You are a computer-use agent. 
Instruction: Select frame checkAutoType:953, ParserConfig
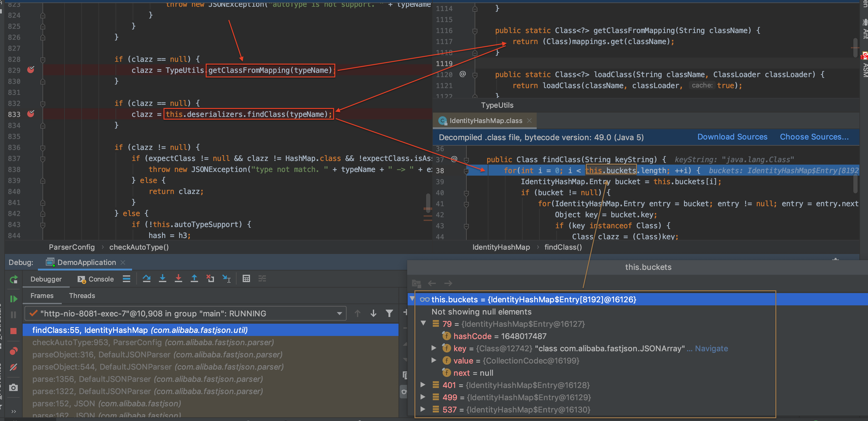point(211,342)
